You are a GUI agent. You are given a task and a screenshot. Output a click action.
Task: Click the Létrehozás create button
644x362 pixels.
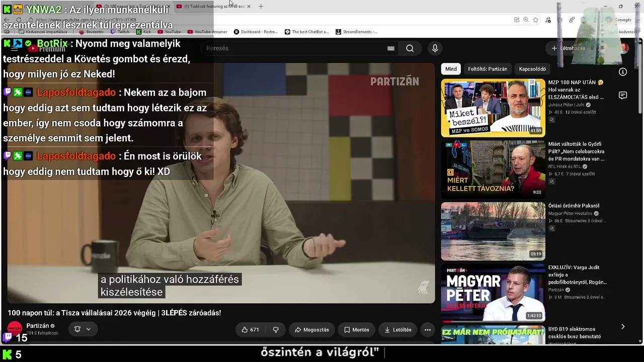click(x=569, y=48)
